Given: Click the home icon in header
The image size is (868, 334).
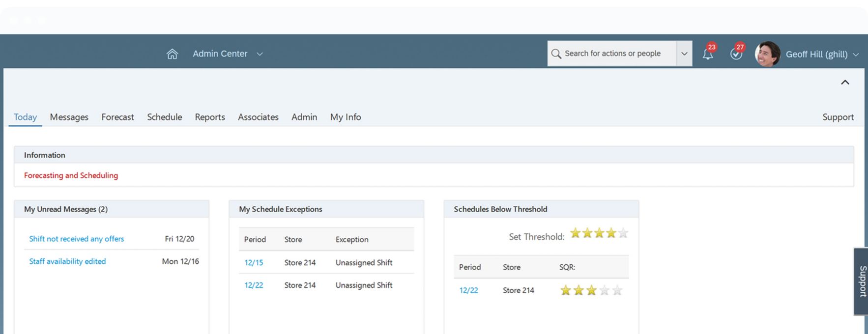Looking at the screenshot, I should tap(172, 54).
